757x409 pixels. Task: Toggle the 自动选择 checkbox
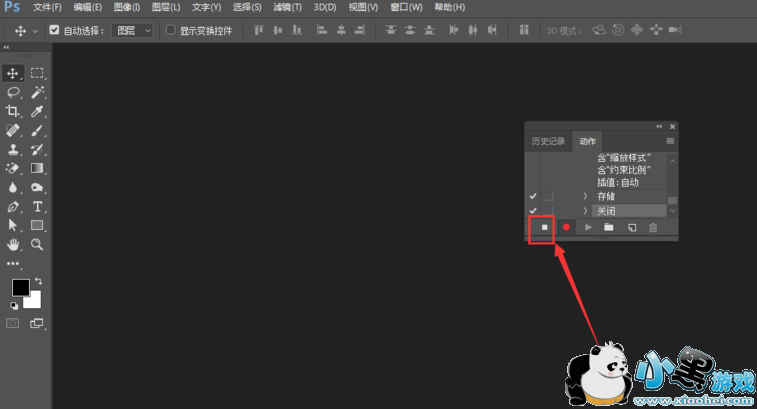[x=55, y=30]
